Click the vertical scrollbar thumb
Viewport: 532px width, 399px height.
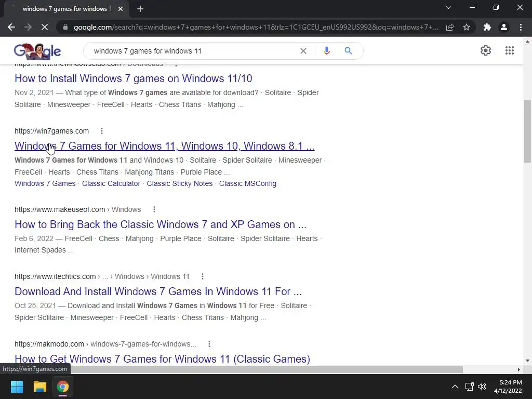tap(527, 131)
